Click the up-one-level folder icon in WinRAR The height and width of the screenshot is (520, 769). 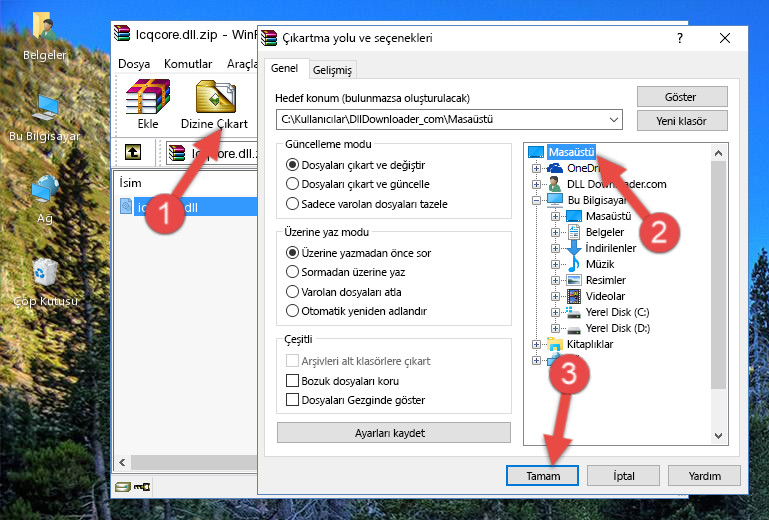click(133, 153)
